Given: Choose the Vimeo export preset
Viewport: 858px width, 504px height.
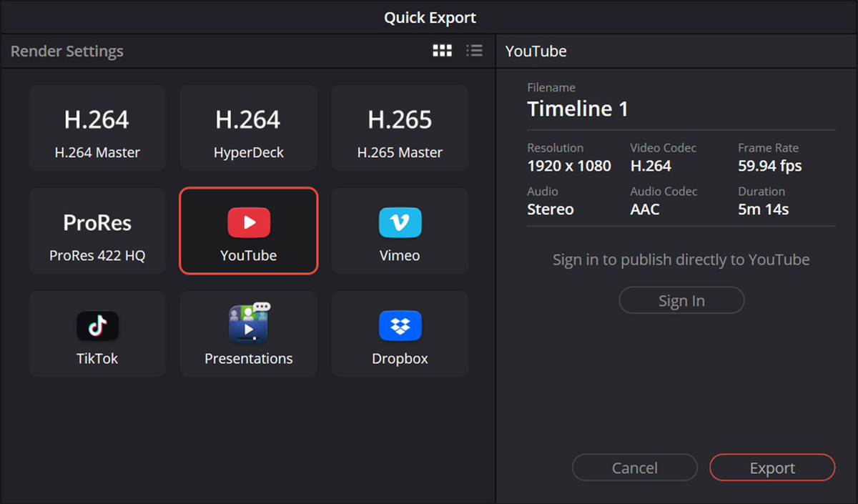Looking at the screenshot, I should (x=400, y=231).
